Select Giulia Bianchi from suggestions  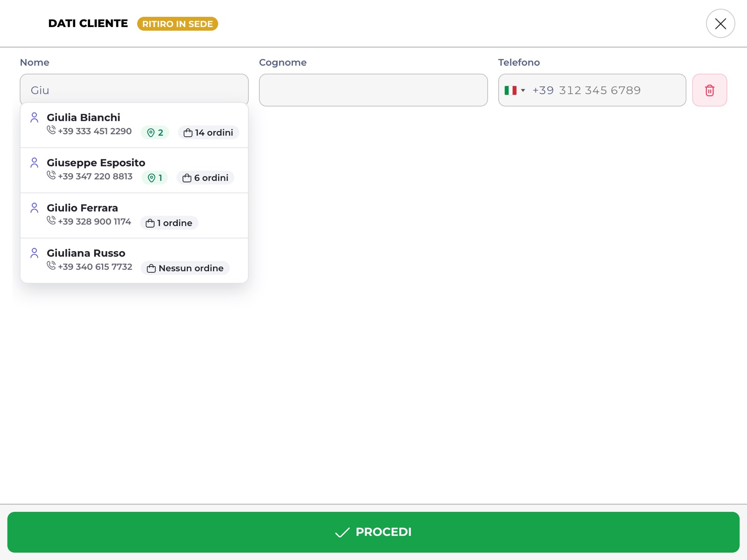[x=134, y=125]
